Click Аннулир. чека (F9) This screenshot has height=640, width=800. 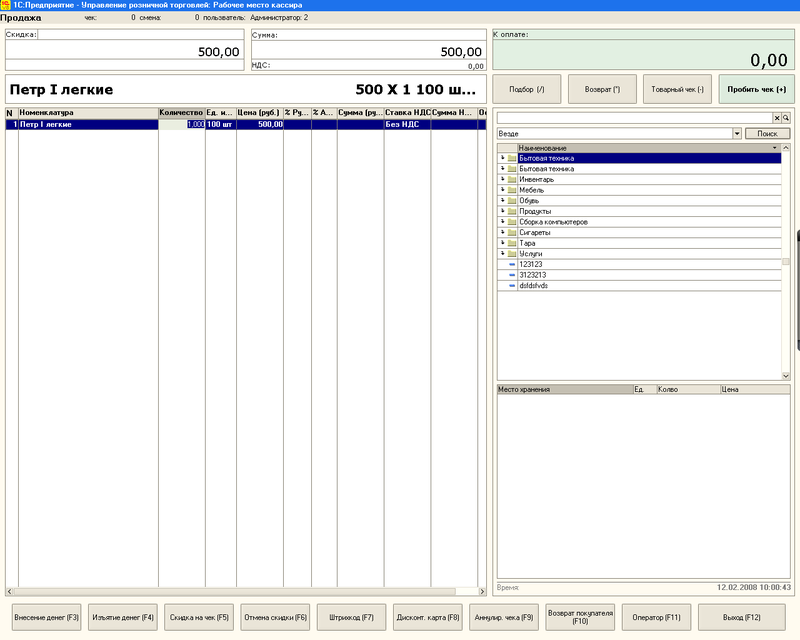pyautogui.click(x=504, y=618)
